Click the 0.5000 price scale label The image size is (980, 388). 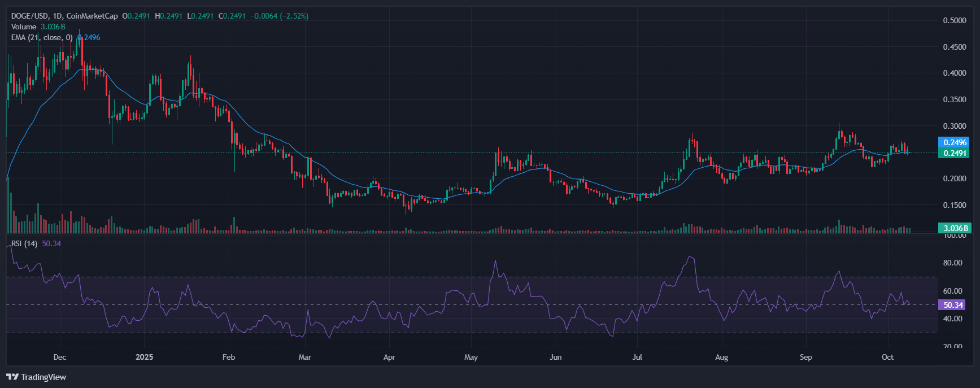pos(954,20)
